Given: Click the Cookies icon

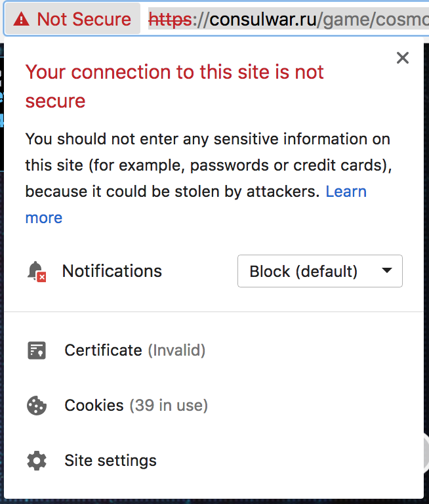Looking at the screenshot, I should (x=37, y=406).
